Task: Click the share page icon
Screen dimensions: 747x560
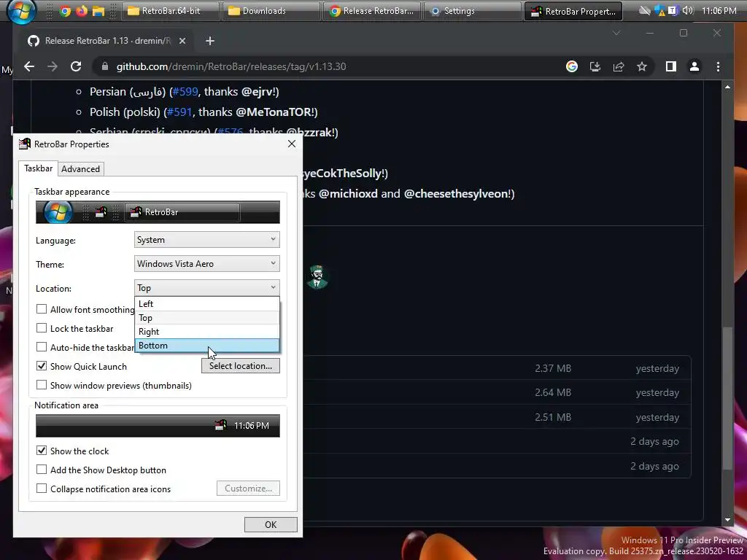Action: (619, 66)
